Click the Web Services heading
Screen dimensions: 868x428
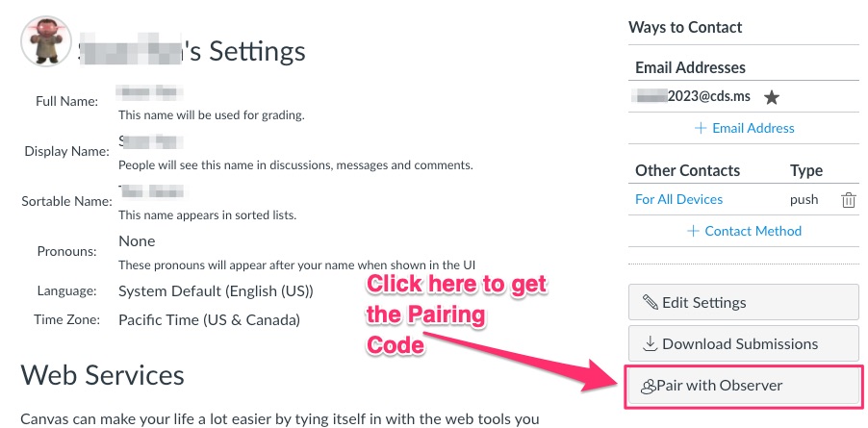coord(102,375)
